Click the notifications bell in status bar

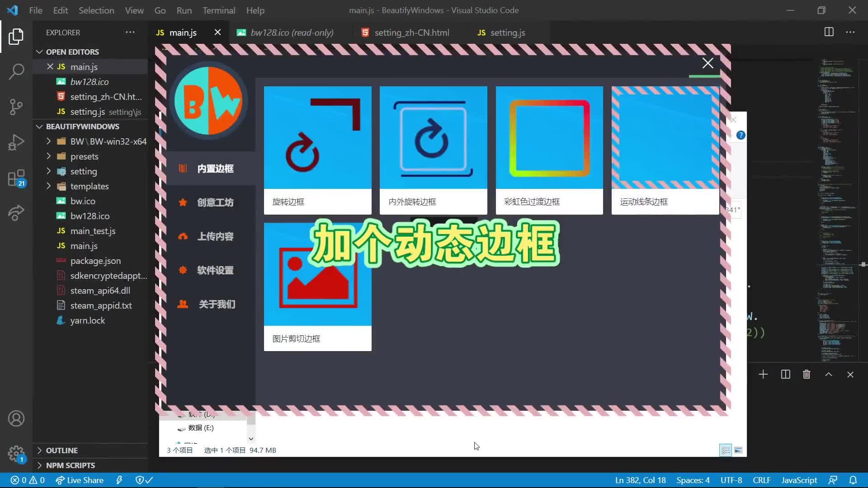coord(853,480)
